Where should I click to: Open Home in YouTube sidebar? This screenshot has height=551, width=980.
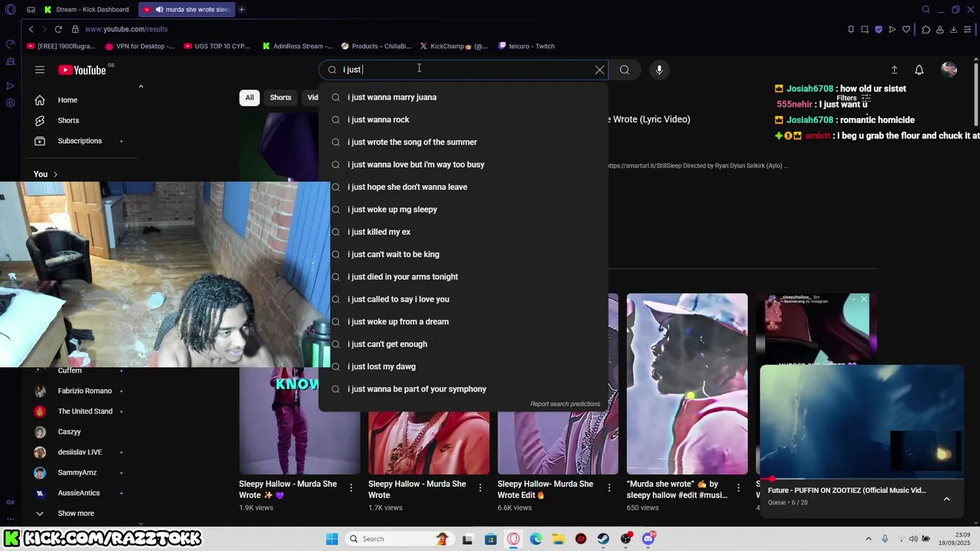click(67, 100)
